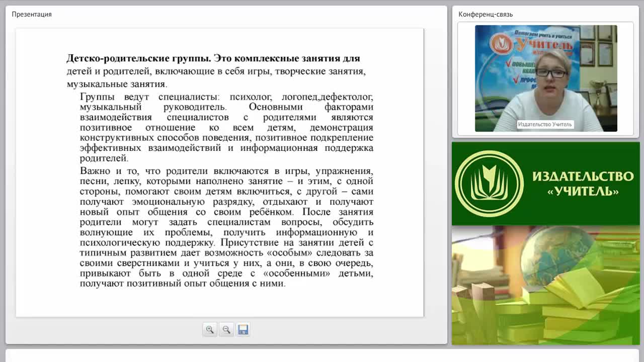Click the books and globe banner image

(545, 285)
